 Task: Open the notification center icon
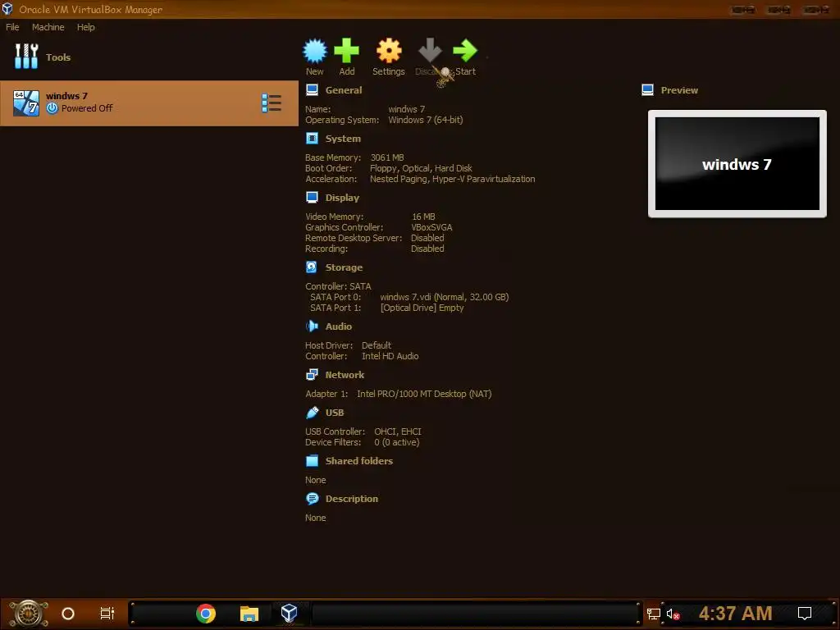[805, 614]
